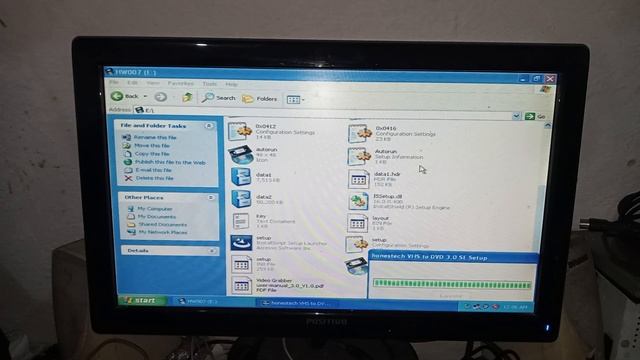Image resolution: width=640 pixels, height=360 pixels.
Task: Expand the Details panel
Action: (x=212, y=251)
